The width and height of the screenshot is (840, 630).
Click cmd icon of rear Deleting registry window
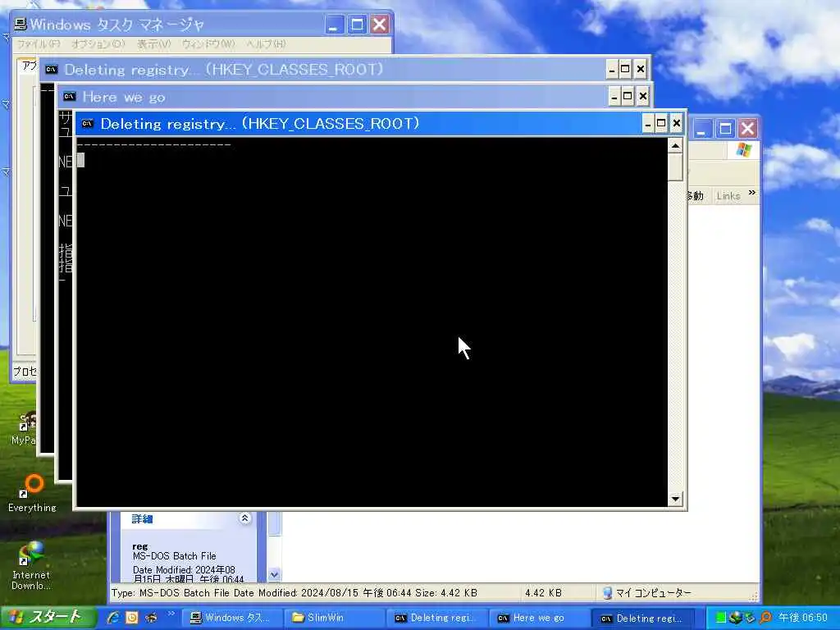51,69
